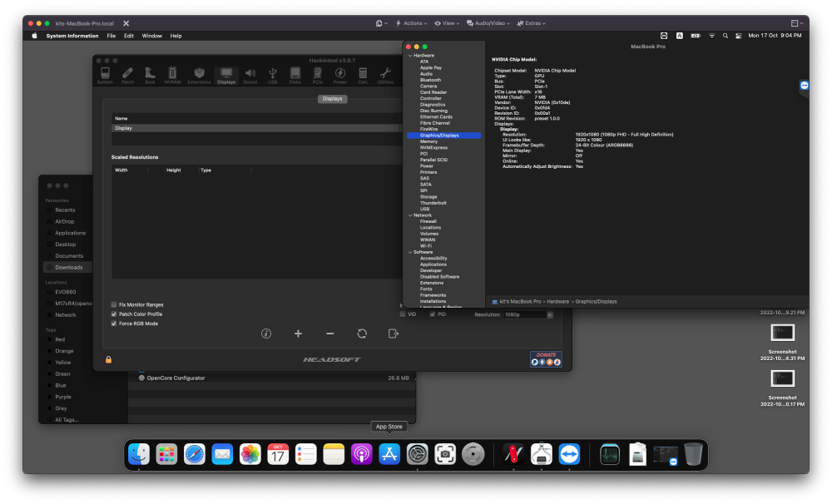832x504 pixels.
Task: Open Activity Monitor from the Dock
Action: tap(610, 455)
